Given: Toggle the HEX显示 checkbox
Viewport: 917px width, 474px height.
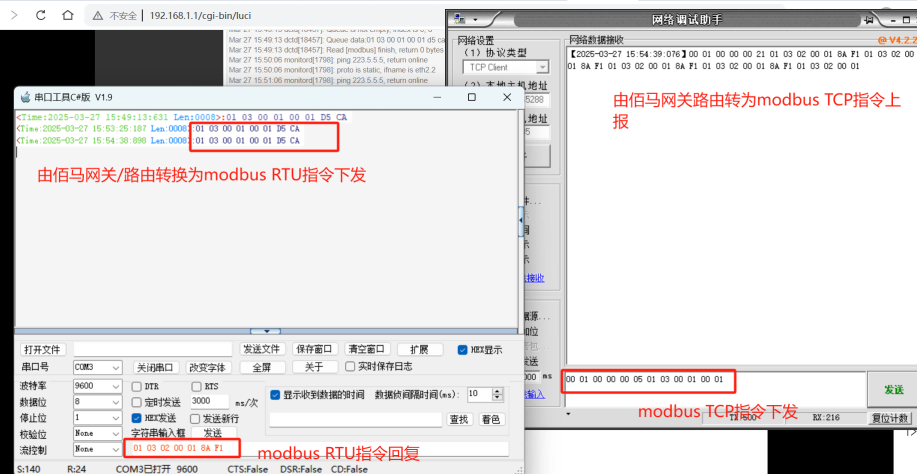Looking at the screenshot, I should tap(462, 350).
